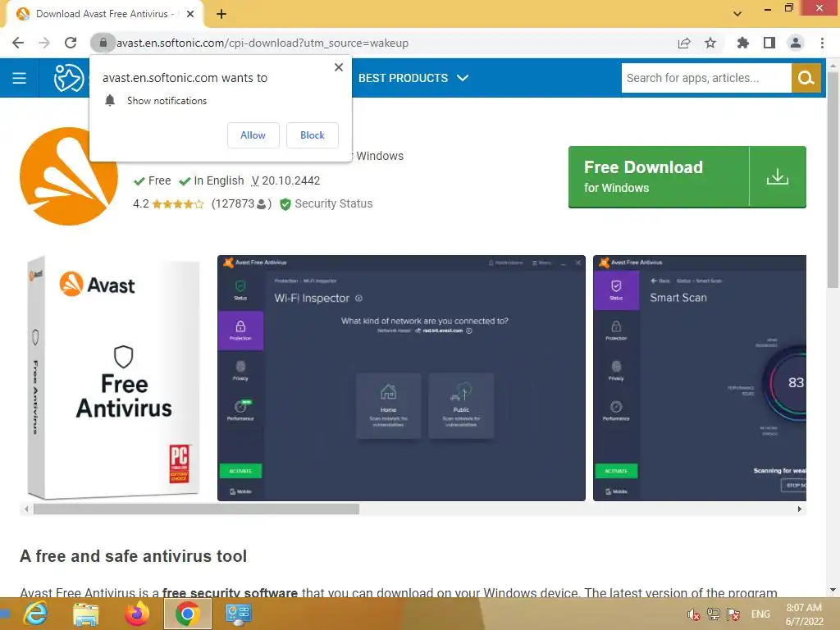Open the Chrome profile avatar
840x630 pixels.
pos(796,43)
